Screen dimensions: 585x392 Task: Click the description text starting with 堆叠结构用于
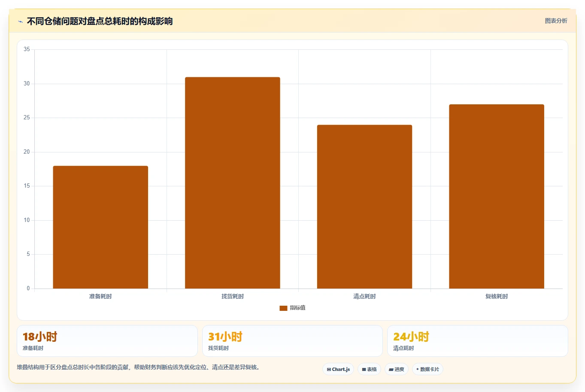(x=138, y=368)
